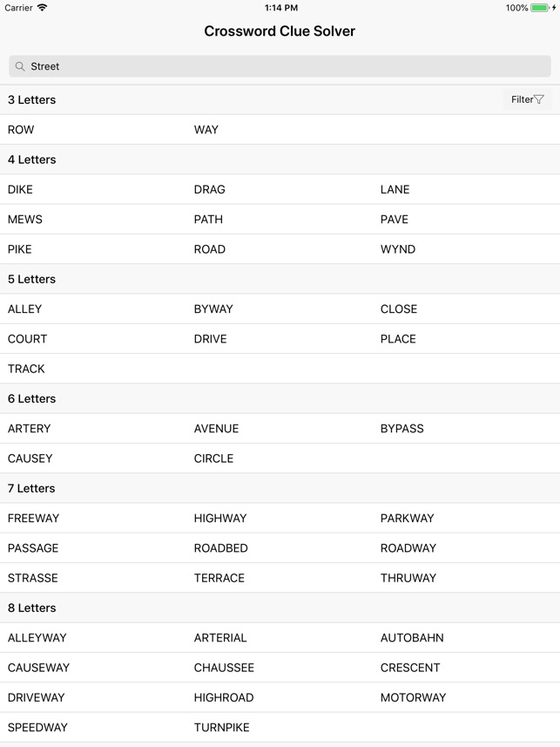Pick the word MEWS
The width and height of the screenshot is (560, 747).
click(25, 220)
